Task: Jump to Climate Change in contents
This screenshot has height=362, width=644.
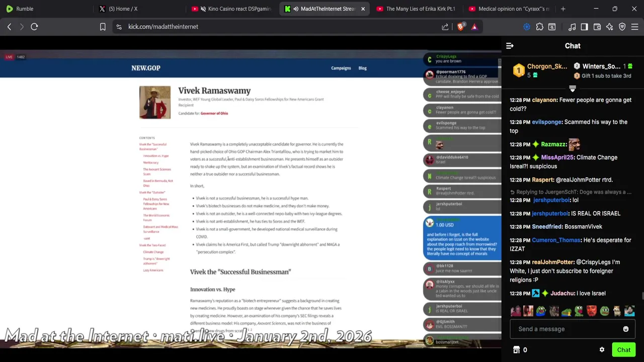Action: pos(153,252)
